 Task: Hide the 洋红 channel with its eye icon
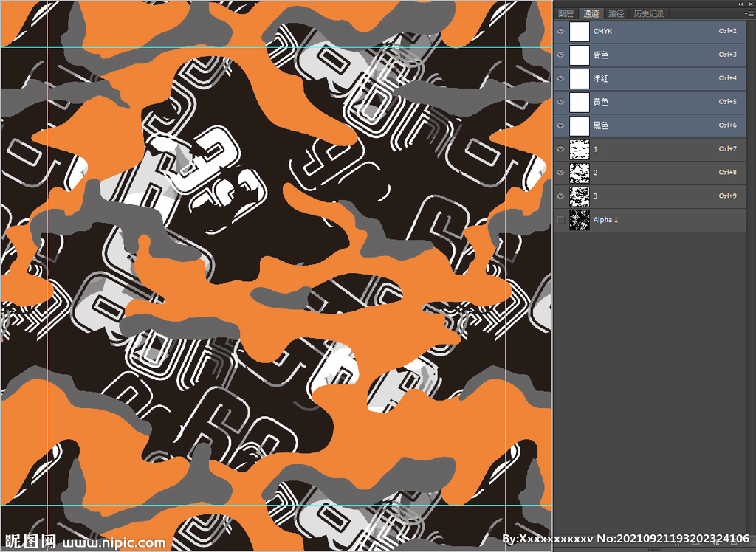(560, 78)
